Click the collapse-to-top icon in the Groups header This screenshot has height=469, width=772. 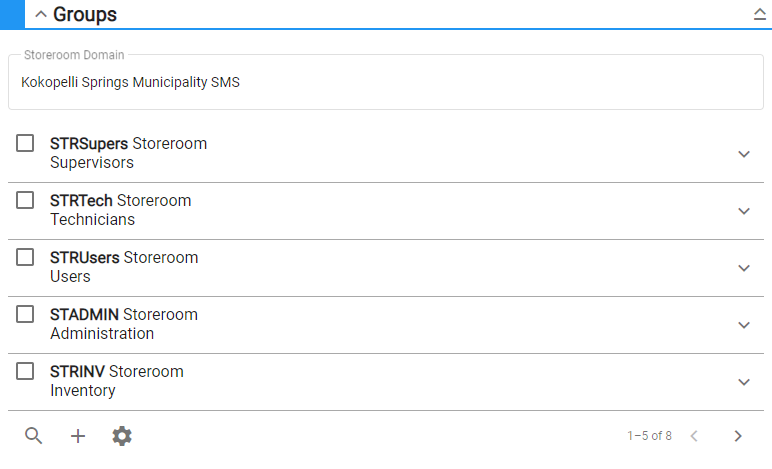click(x=760, y=14)
